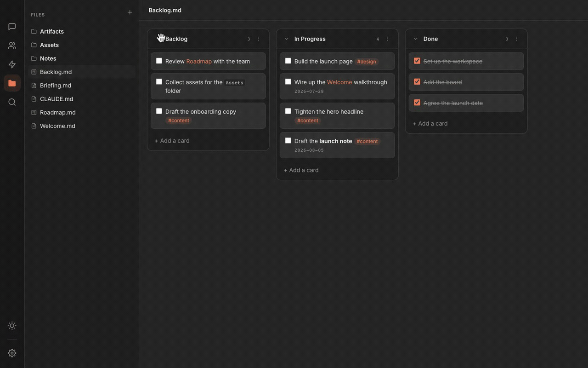
Task: Click the 2026-07-28 date
Action: tap(309, 92)
